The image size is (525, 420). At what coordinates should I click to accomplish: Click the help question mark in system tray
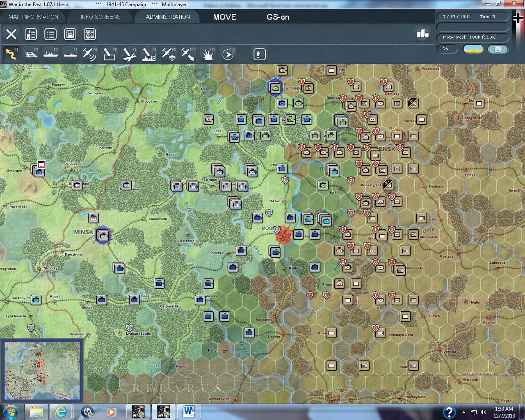(x=449, y=412)
